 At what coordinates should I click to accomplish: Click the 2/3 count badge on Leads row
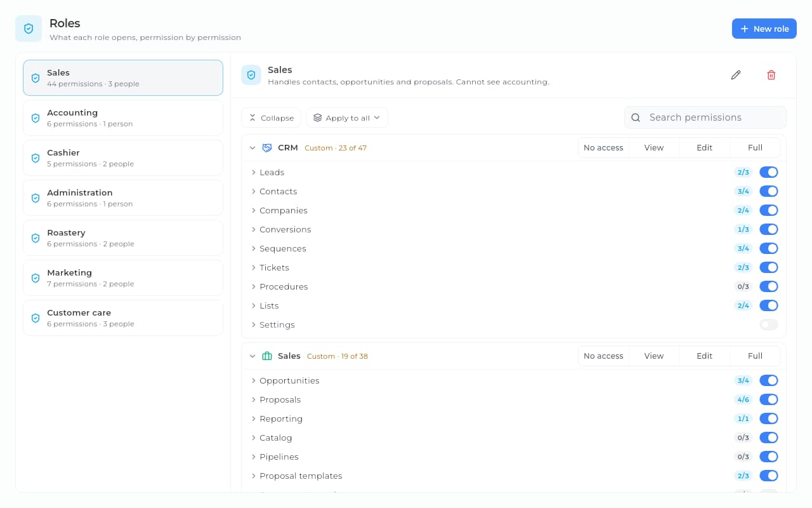pyautogui.click(x=743, y=172)
